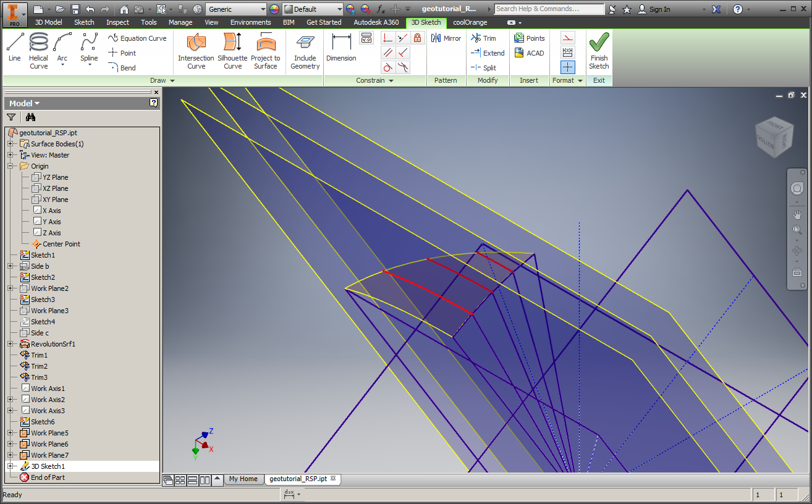Open file via the folder icon

[60, 9]
